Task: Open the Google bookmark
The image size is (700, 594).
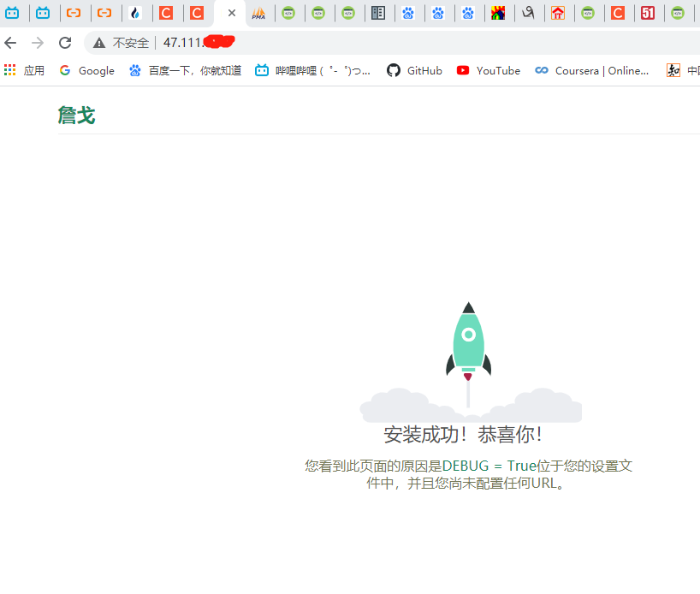Action: [x=86, y=70]
